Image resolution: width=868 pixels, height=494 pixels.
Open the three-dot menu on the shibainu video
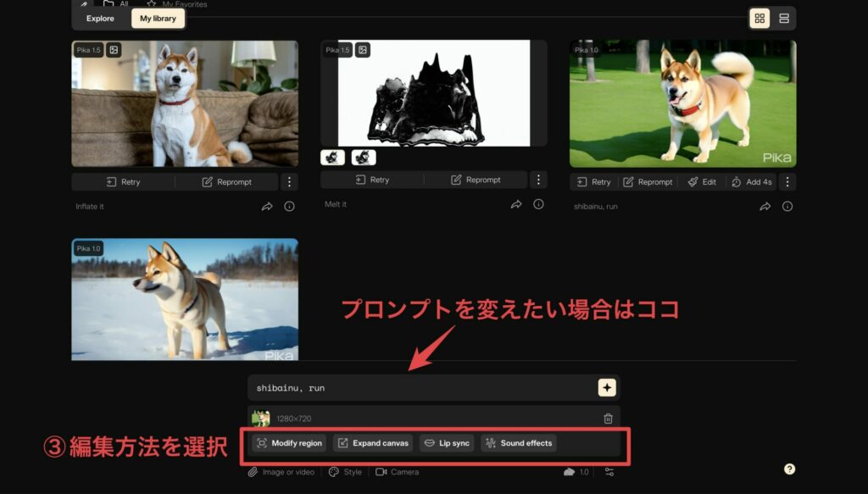pos(787,181)
